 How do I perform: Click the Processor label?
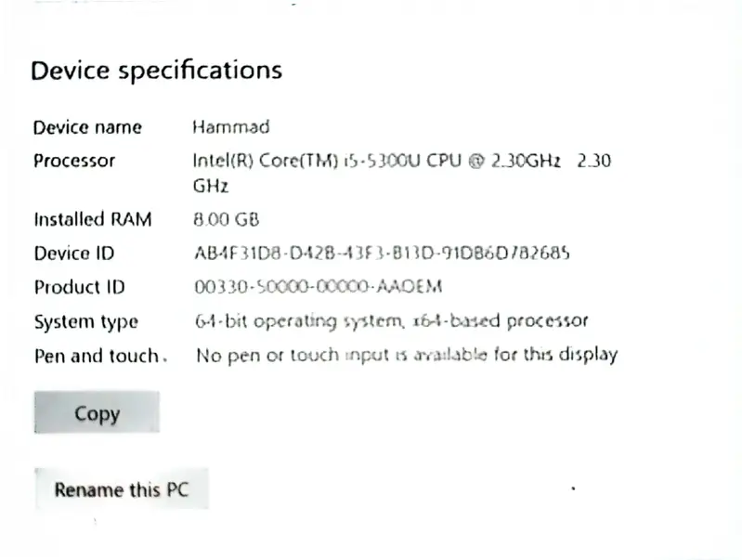[74, 161]
